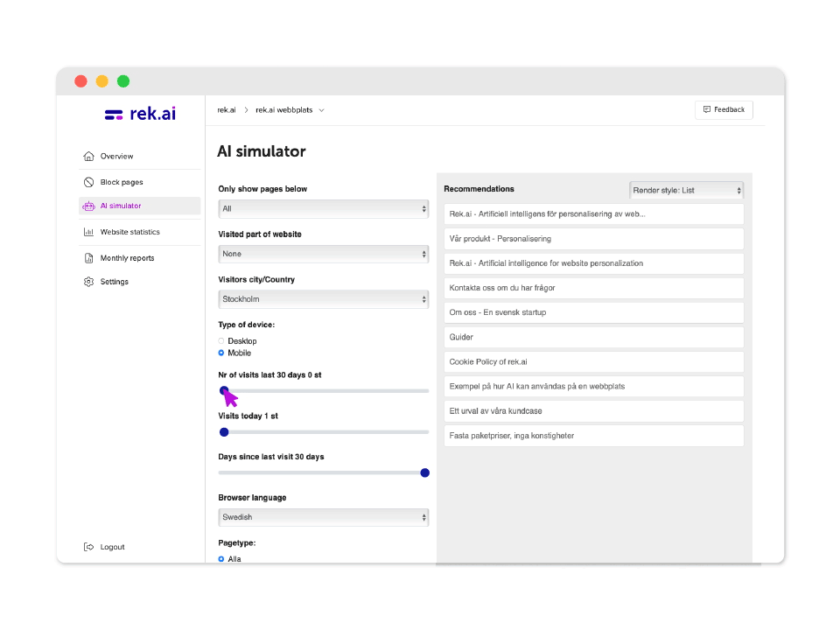Click the red close window button
Screen dimensions: 840x630
click(80, 81)
